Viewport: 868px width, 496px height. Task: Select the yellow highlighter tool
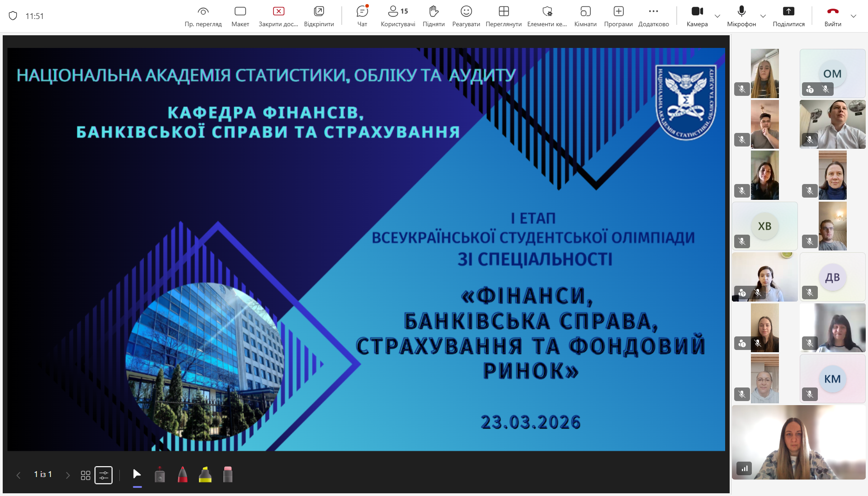tap(205, 475)
